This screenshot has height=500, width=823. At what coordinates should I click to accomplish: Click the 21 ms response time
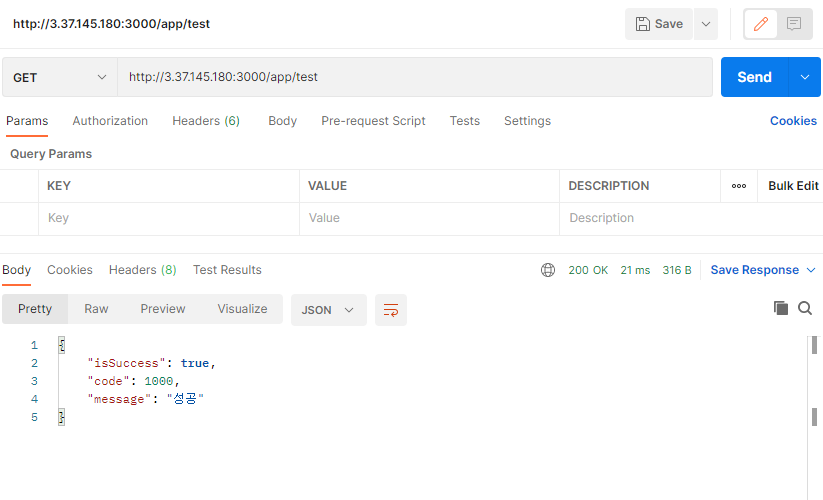pyautogui.click(x=635, y=270)
